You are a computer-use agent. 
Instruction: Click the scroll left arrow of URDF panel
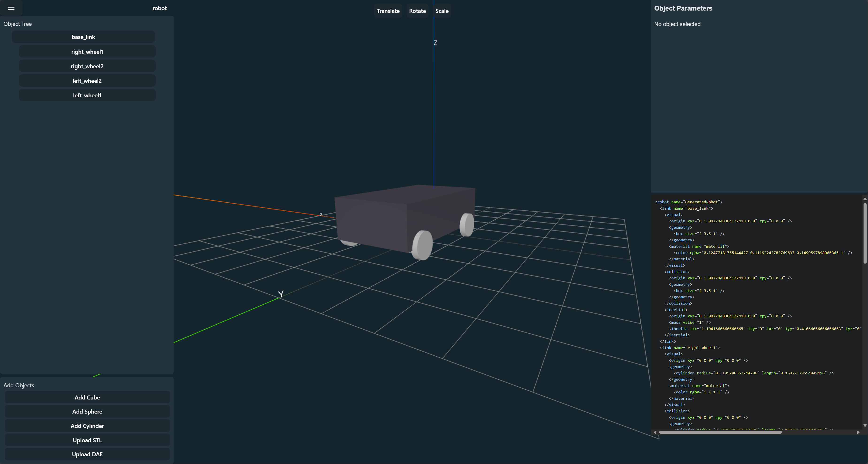click(655, 432)
